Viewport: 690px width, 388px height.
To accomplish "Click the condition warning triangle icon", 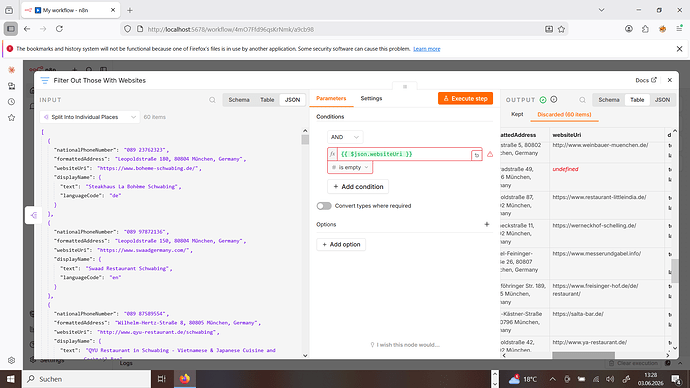I will tap(490, 154).
